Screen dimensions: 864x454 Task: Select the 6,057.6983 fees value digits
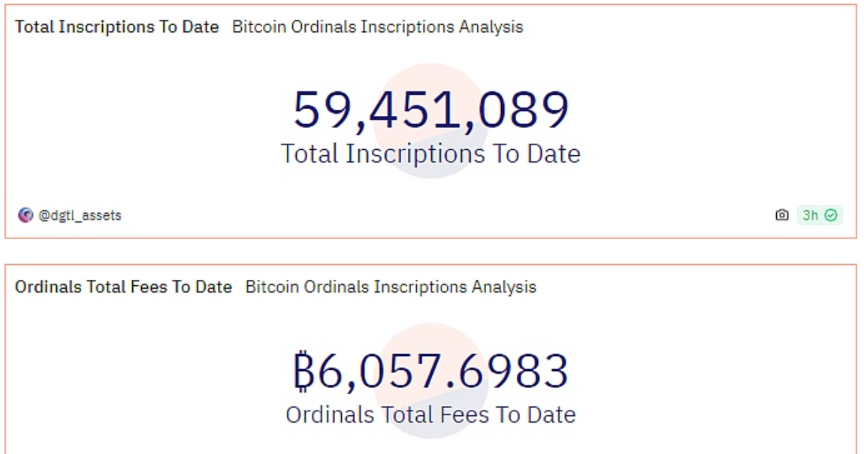(x=444, y=371)
